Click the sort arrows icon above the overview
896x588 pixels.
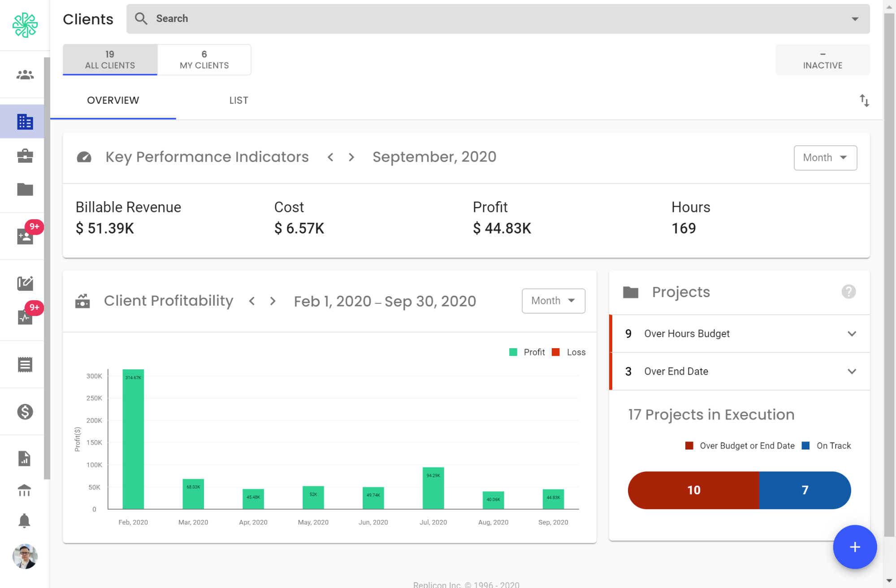pyautogui.click(x=864, y=101)
